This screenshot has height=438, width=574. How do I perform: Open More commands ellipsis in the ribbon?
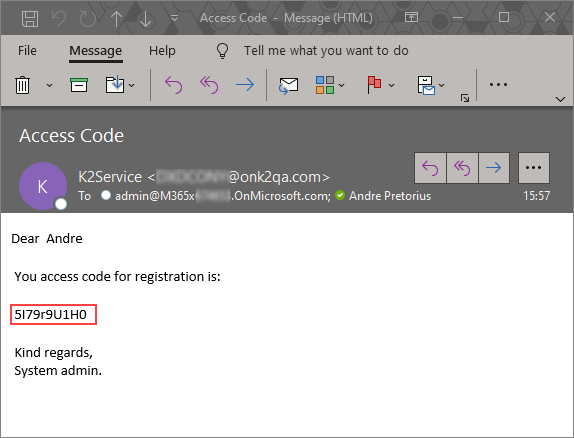pyautogui.click(x=498, y=85)
